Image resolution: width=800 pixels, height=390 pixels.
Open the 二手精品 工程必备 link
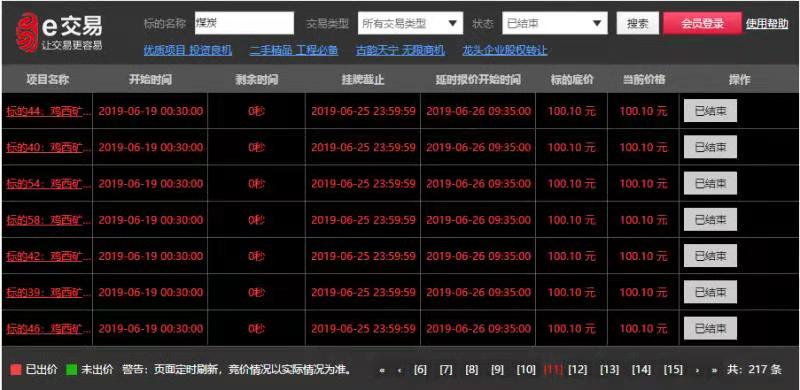coord(294,50)
